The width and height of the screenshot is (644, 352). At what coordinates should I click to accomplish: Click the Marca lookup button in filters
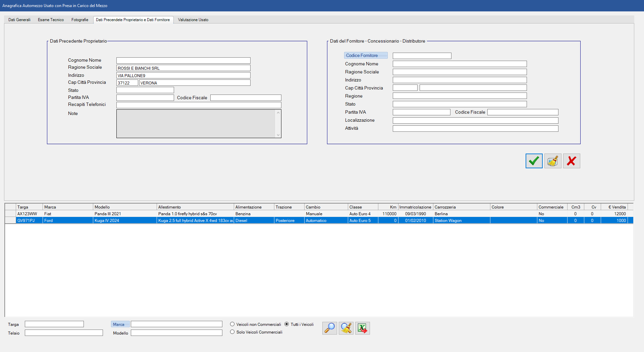click(x=120, y=324)
